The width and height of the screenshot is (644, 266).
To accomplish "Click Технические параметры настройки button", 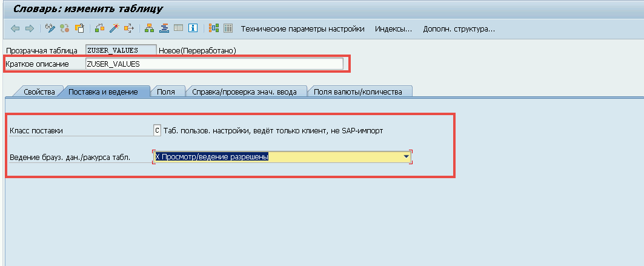I will 302,28.
